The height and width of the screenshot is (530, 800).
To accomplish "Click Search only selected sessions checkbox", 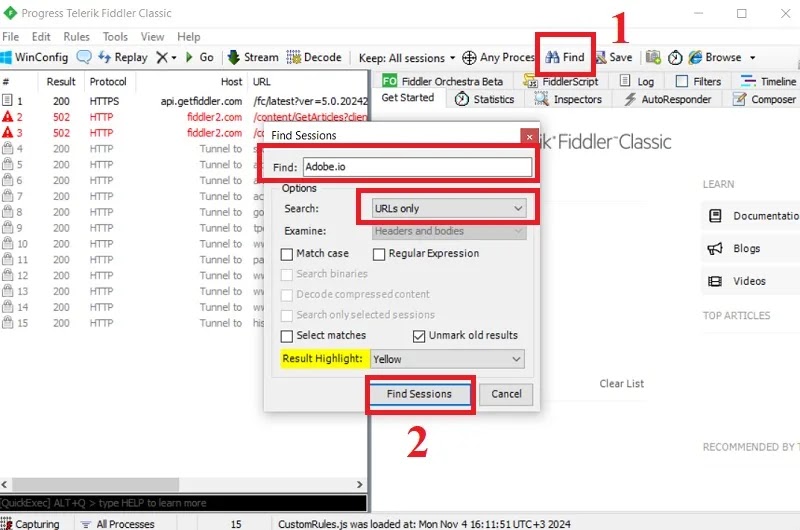I will [x=287, y=315].
